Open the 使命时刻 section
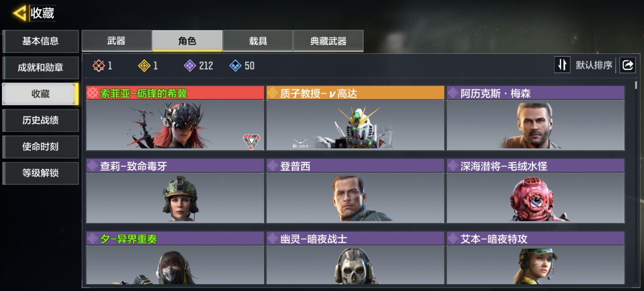Viewport: 644px width, 291px height. coord(41,147)
